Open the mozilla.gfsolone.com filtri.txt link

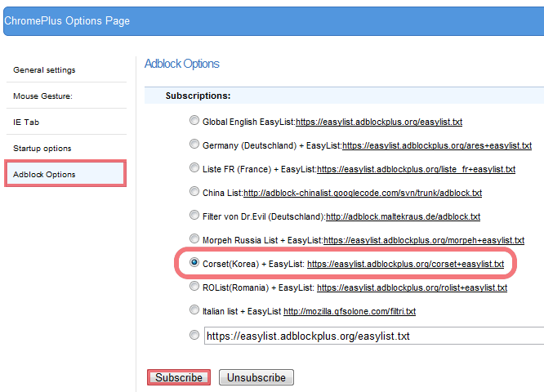[x=350, y=311]
